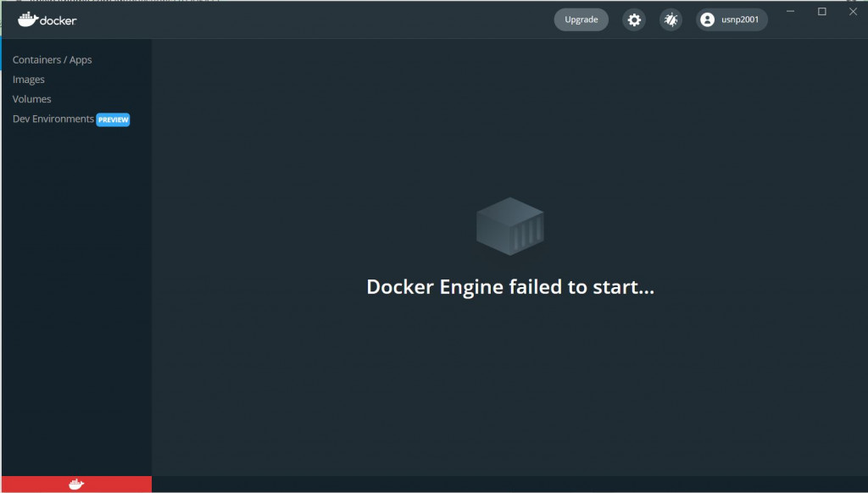Click the user avatar icon
Image resolution: width=868 pixels, height=493 pixels.
pyautogui.click(x=708, y=20)
